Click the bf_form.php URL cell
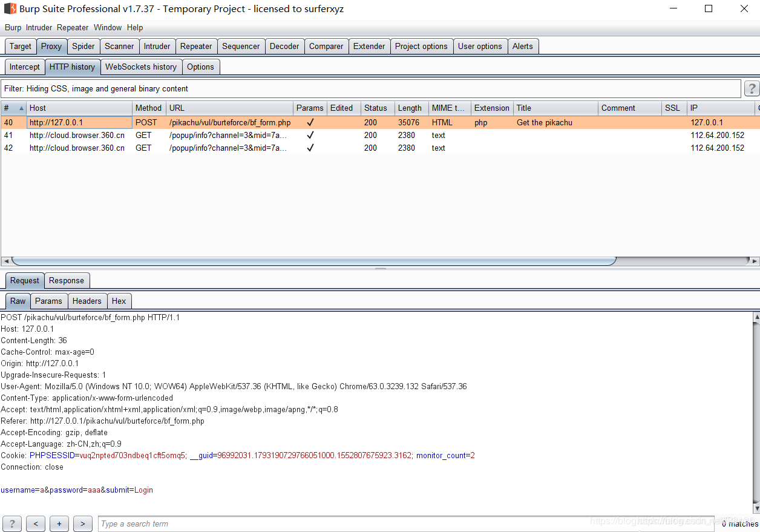This screenshot has height=532, width=760. [230, 122]
